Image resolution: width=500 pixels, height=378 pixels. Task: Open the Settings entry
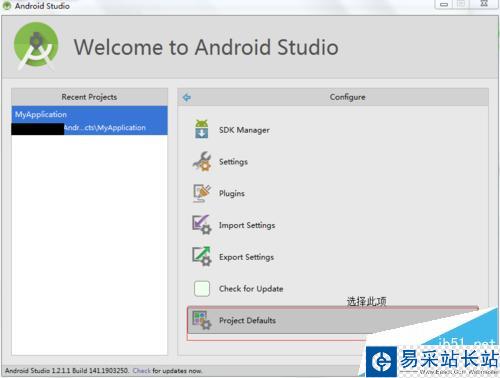point(233,162)
